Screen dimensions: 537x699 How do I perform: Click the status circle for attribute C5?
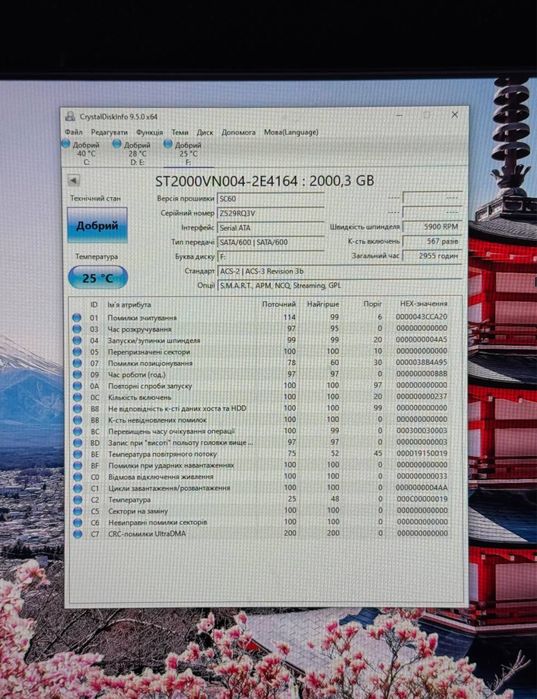pyautogui.click(x=78, y=511)
